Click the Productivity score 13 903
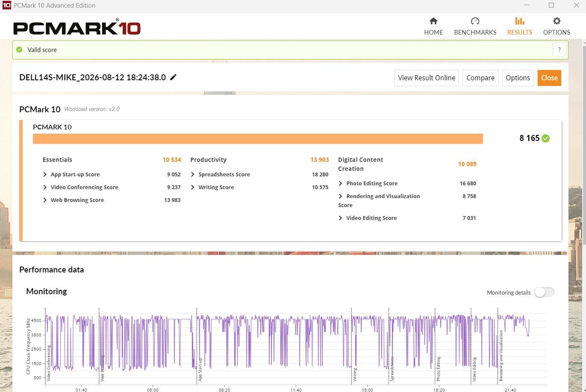The width and height of the screenshot is (586, 392). (x=320, y=160)
